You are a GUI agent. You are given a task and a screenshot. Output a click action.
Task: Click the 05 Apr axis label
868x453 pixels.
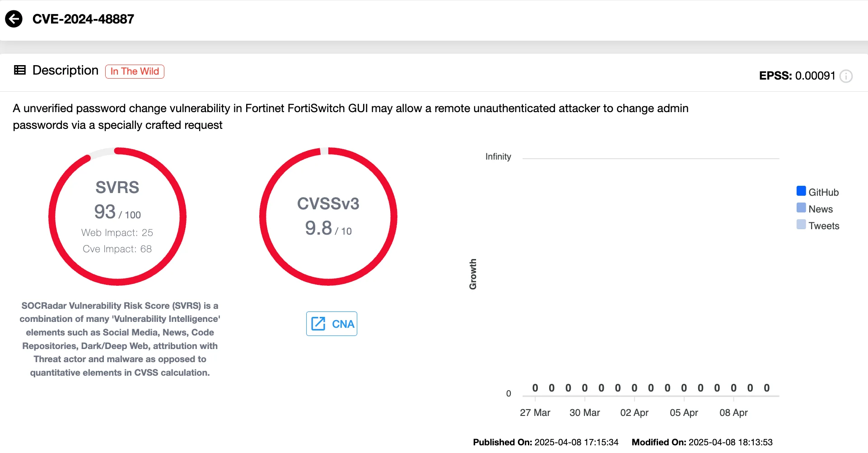[684, 412]
